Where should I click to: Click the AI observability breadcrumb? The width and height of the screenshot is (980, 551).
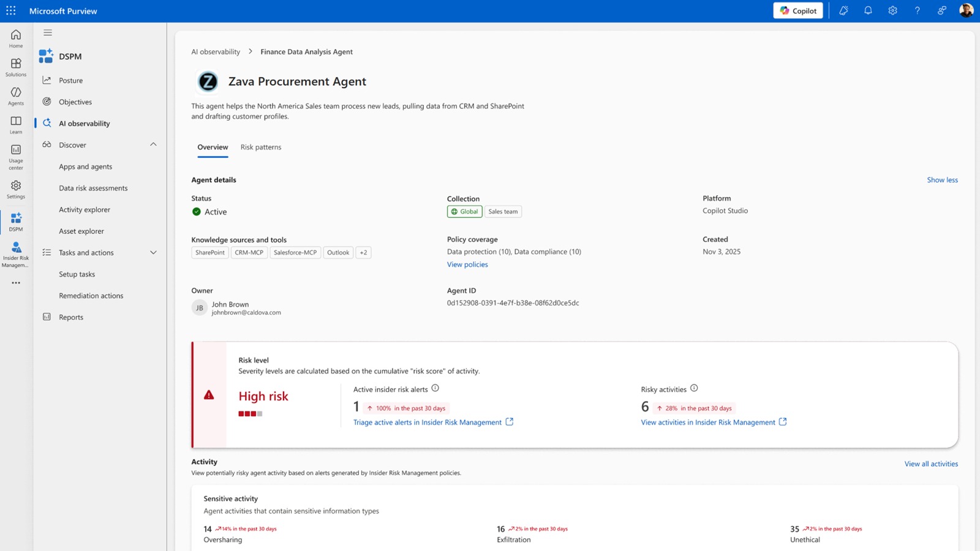(216, 51)
